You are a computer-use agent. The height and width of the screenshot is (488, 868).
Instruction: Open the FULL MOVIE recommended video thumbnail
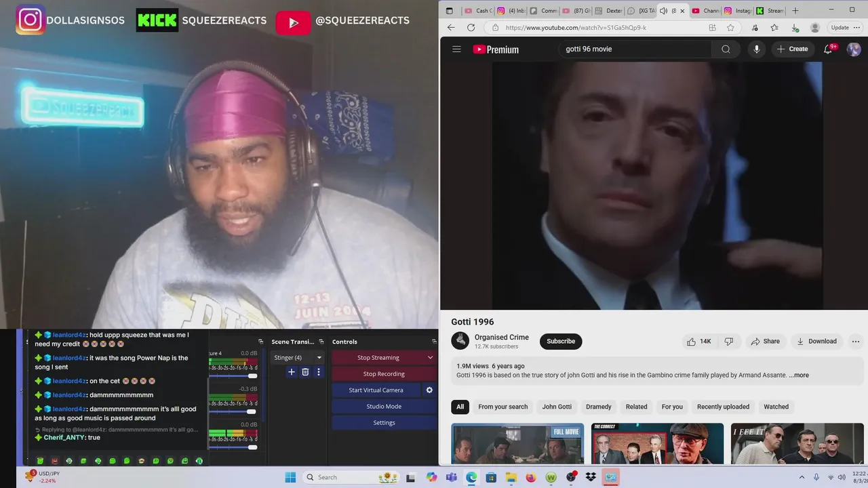[517, 444]
